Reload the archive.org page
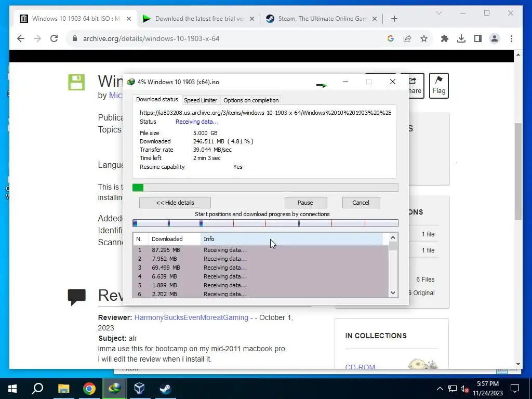The image size is (532, 399). (54, 38)
